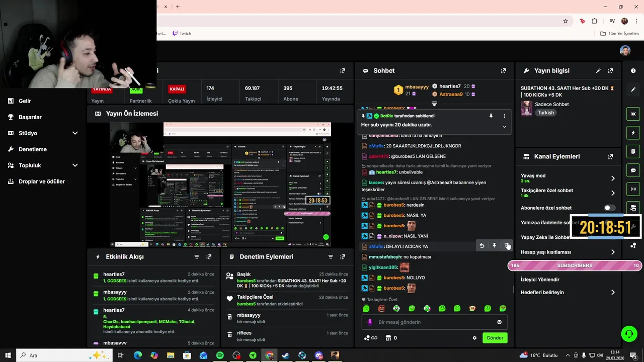Image resolution: width=644 pixels, height=362 pixels.
Task: Open Başarılar in the left menu
Action: tap(30, 117)
